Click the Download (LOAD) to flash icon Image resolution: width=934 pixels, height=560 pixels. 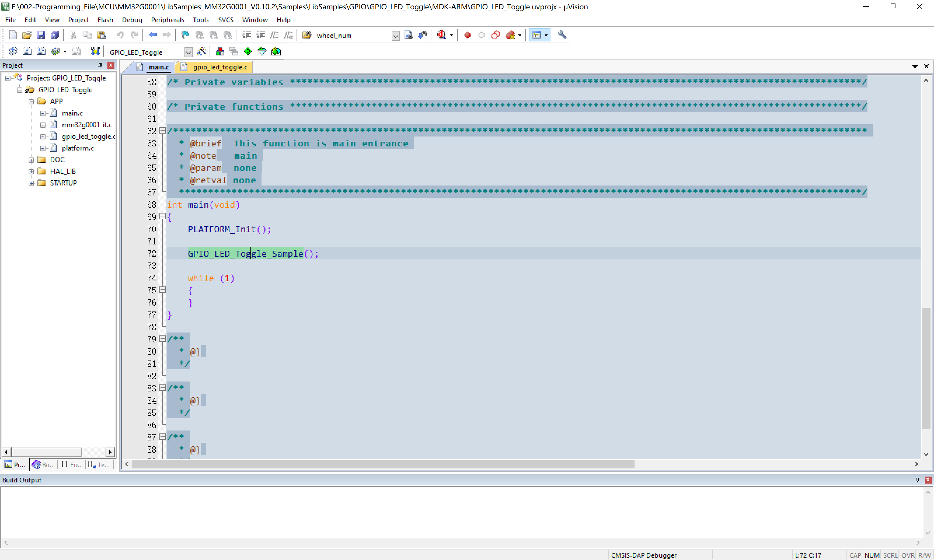point(95,51)
